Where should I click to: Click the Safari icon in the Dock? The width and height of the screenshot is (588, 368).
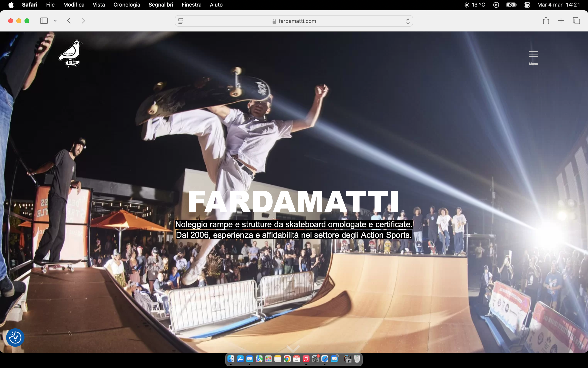(325, 359)
